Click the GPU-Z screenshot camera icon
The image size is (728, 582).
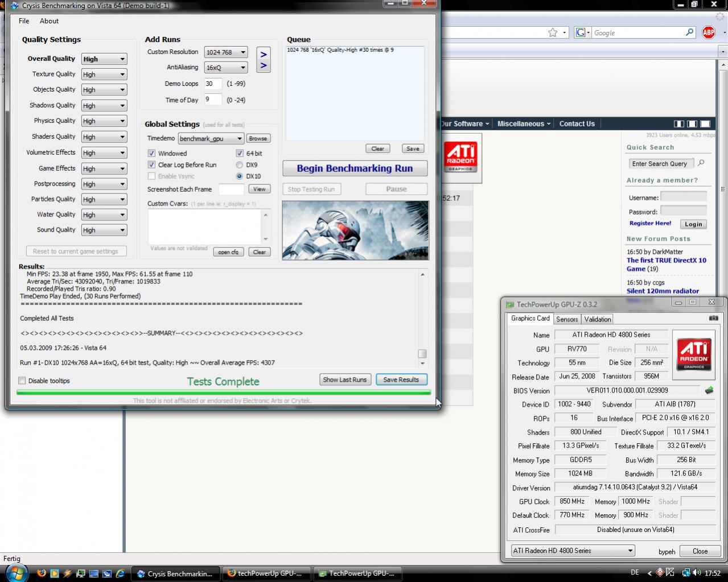[713, 318]
